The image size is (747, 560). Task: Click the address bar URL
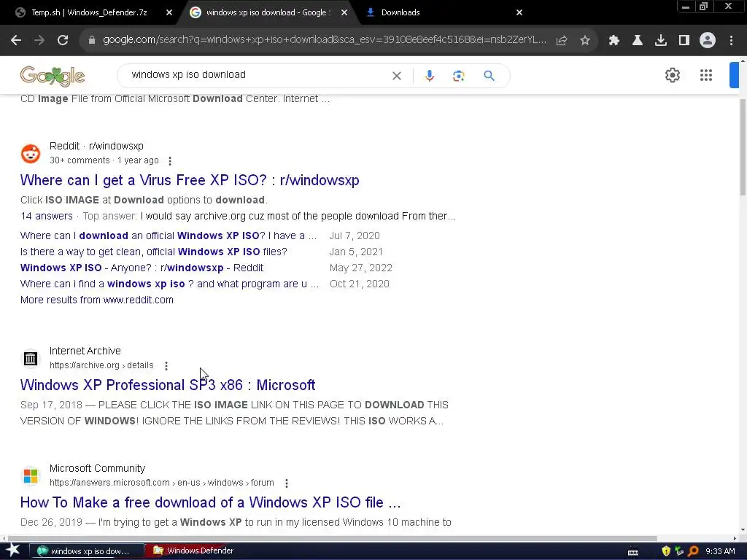click(x=325, y=40)
